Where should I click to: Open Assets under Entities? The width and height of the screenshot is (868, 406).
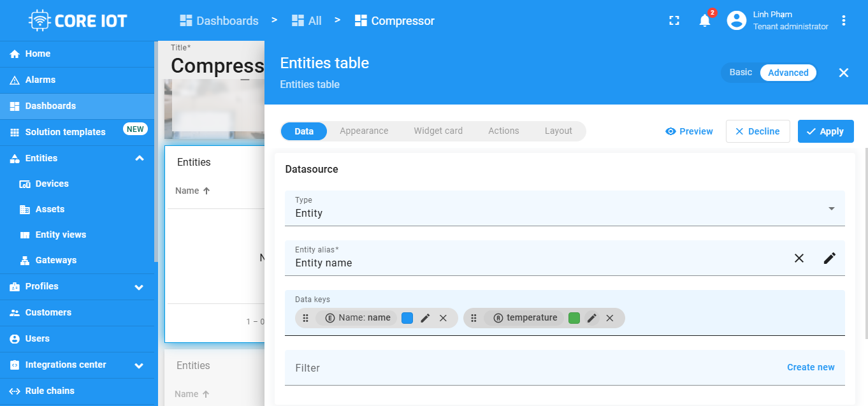pyautogui.click(x=77, y=209)
